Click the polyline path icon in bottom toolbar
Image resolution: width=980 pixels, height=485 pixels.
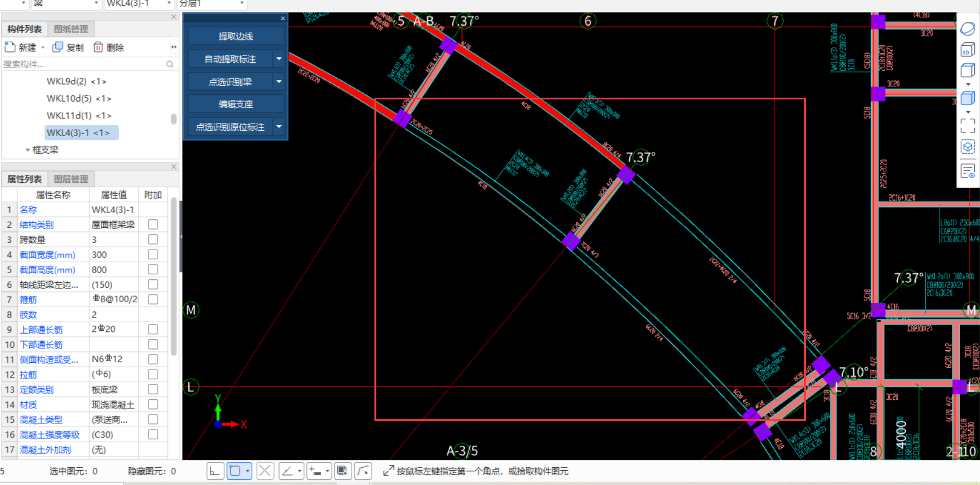(x=363, y=471)
